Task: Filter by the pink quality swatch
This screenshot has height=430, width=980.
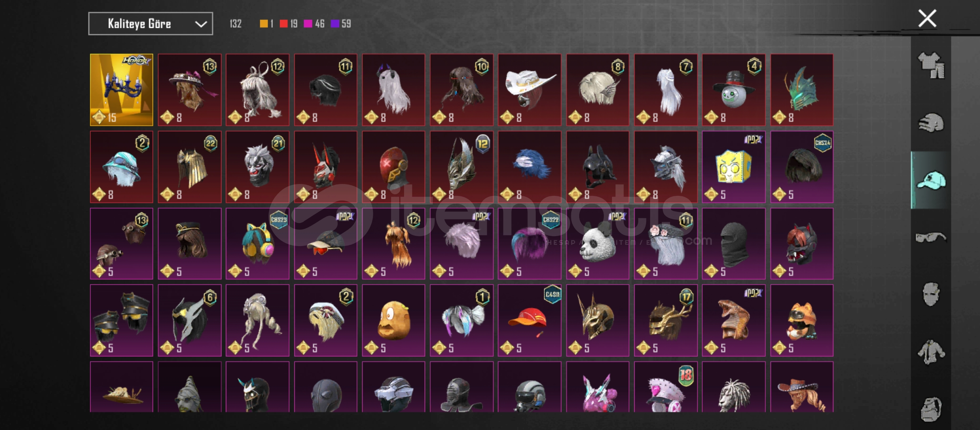Action: tap(308, 24)
